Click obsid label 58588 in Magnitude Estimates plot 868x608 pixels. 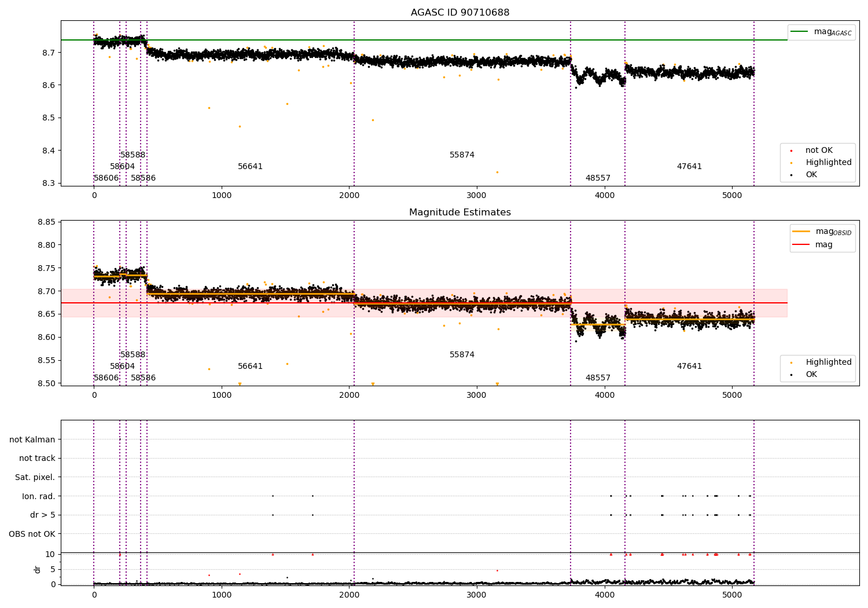click(133, 355)
